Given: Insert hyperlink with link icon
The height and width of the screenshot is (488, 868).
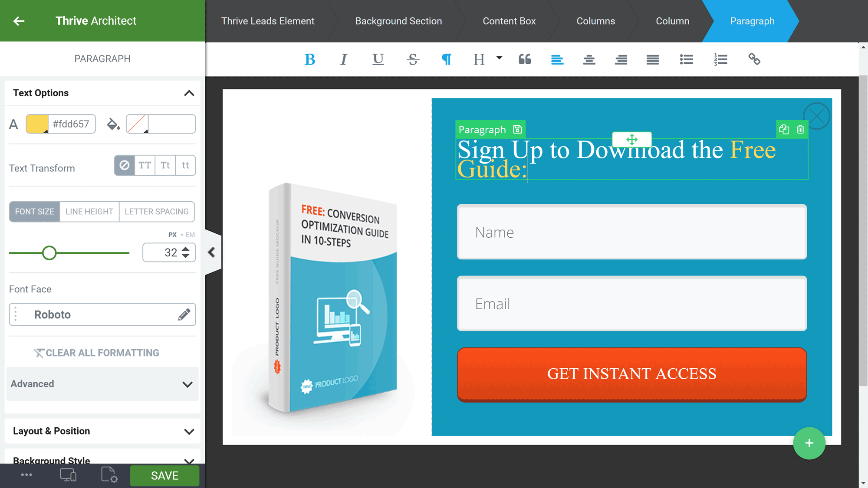Looking at the screenshot, I should [x=754, y=59].
